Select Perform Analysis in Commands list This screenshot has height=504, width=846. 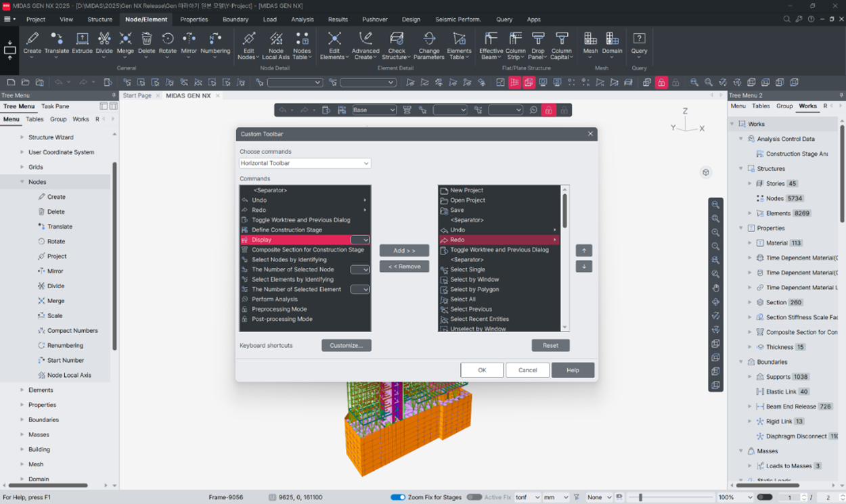coord(274,299)
